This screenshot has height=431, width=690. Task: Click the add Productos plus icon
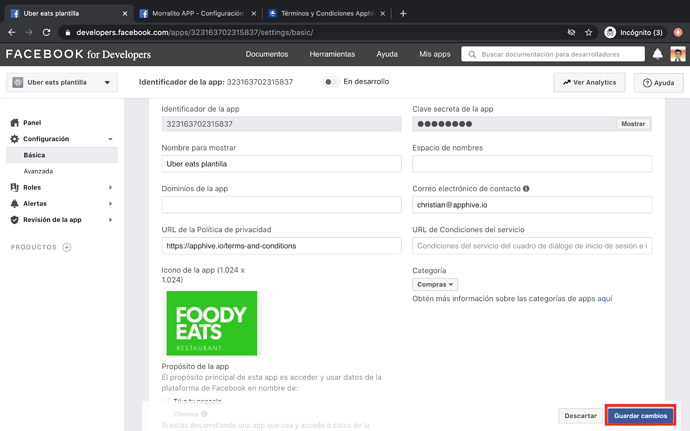pyautogui.click(x=67, y=247)
